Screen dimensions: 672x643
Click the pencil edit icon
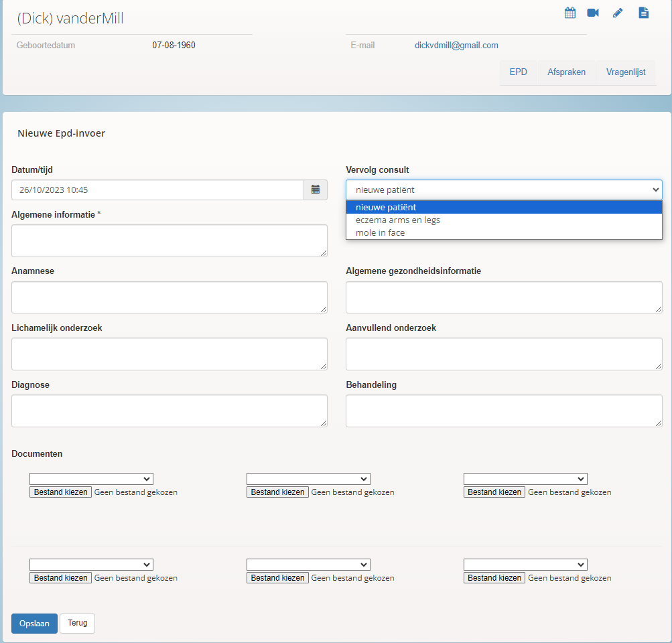click(x=618, y=13)
